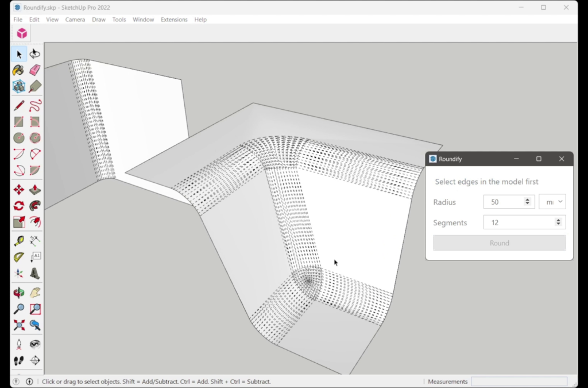Adjust the Radius spinner arrows
The image size is (588, 388).
coord(527,202)
